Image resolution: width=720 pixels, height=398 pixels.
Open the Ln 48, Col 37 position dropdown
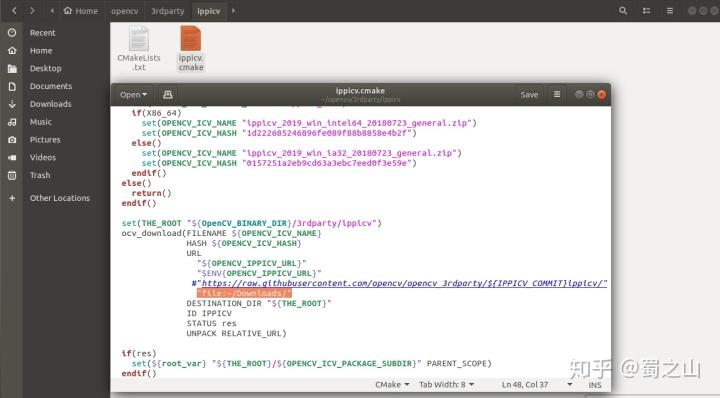point(537,385)
